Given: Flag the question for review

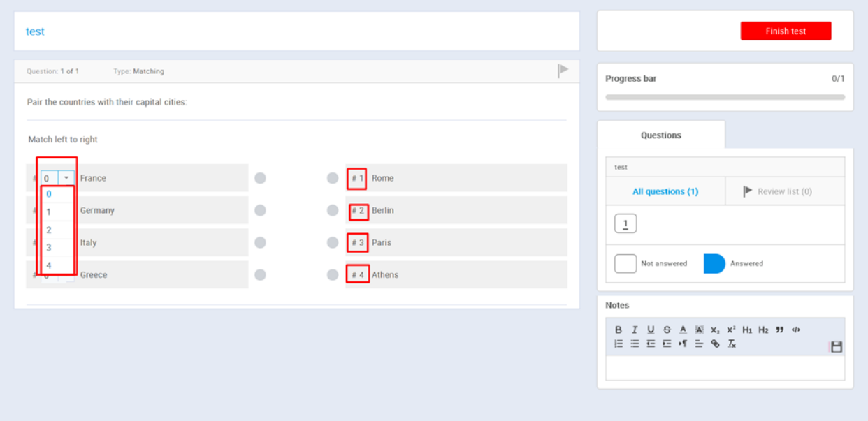Looking at the screenshot, I should coord(563,70).
